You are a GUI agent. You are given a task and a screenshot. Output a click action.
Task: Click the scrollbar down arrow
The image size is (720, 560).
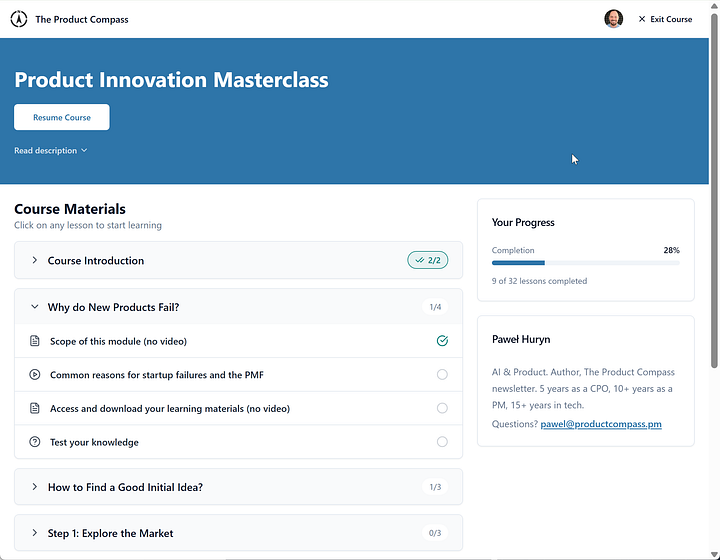(x=714, y=555)
